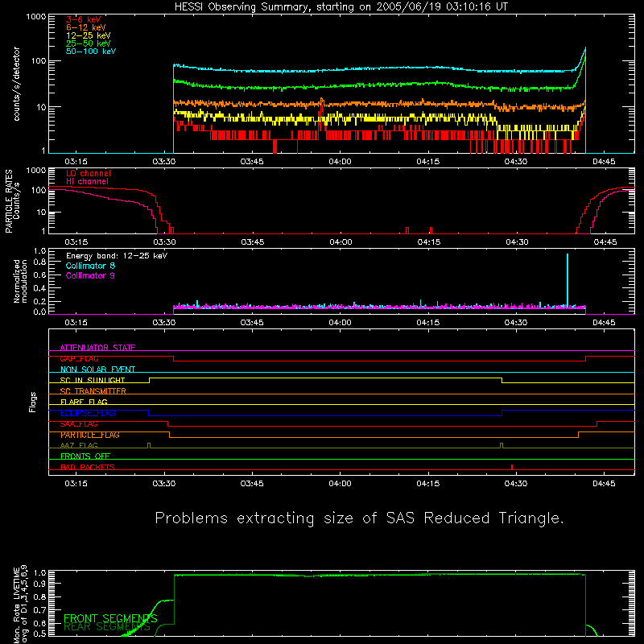Click the 04:15 tick label under particle rates plot

429,242
